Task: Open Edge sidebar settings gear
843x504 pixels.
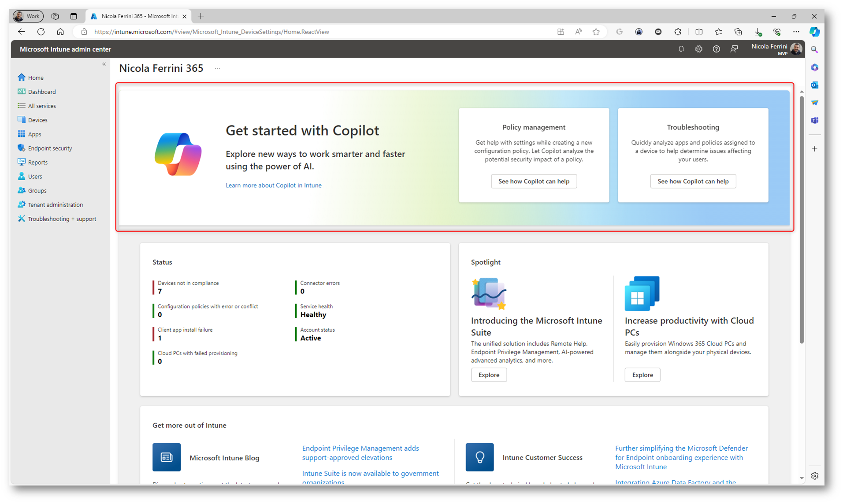Action: click(x=814, y=476)
